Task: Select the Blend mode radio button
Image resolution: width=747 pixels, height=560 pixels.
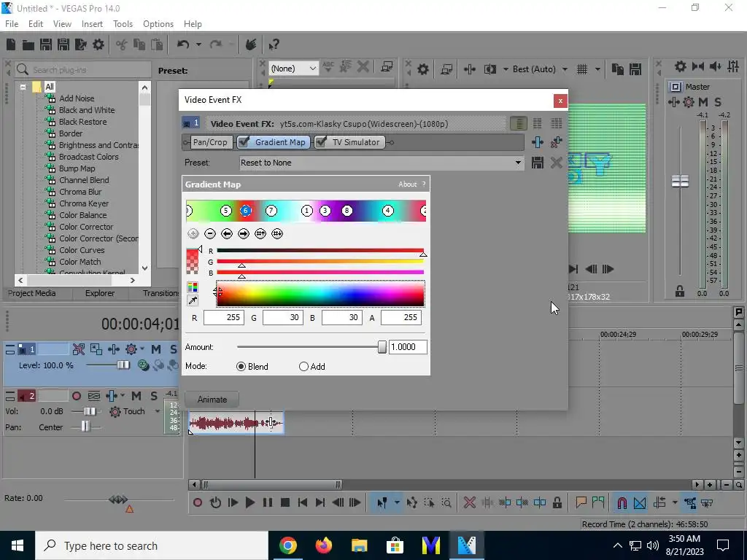Action: point(241,367)
